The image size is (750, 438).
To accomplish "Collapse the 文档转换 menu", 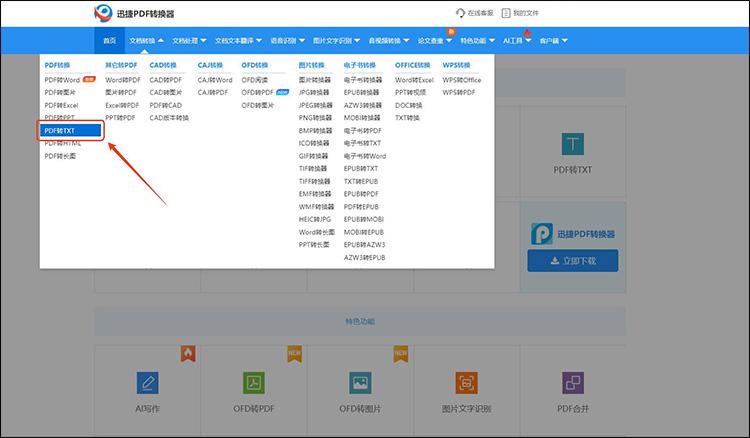I will coord(146,41).
